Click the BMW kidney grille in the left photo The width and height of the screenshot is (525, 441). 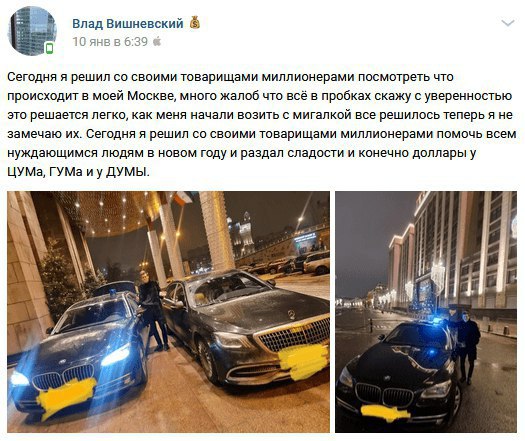point(64,377)
